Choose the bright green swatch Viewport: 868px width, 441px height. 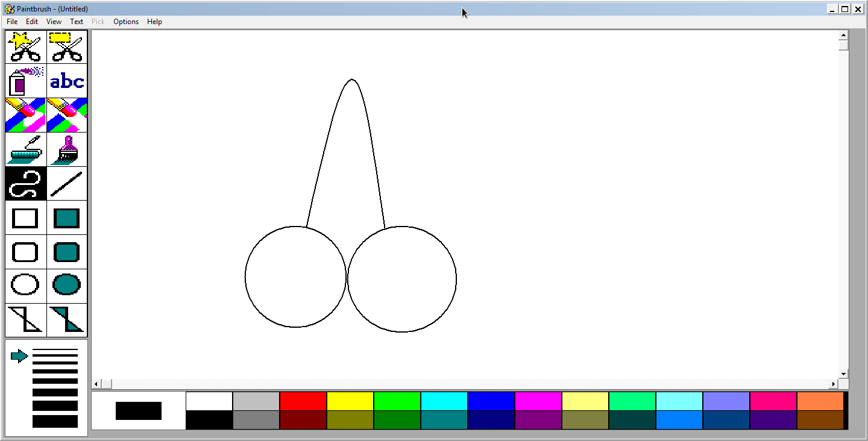(x=397, y=401)
